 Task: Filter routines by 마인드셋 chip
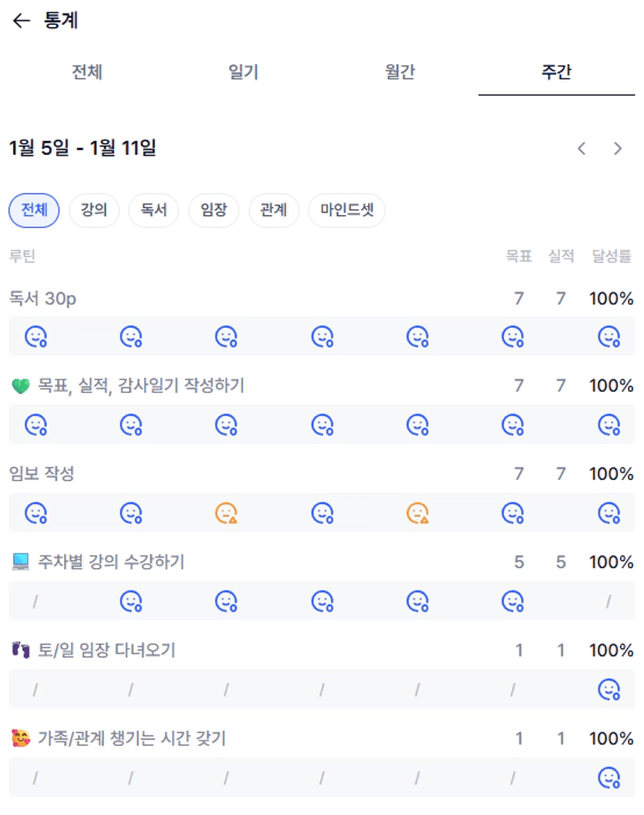[347, 210]
